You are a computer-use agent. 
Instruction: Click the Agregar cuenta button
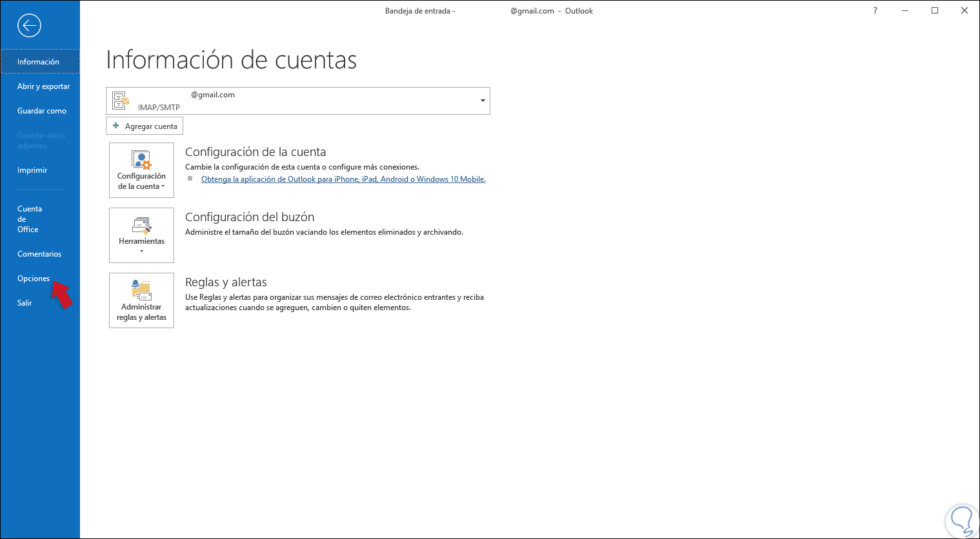[145, 126]
